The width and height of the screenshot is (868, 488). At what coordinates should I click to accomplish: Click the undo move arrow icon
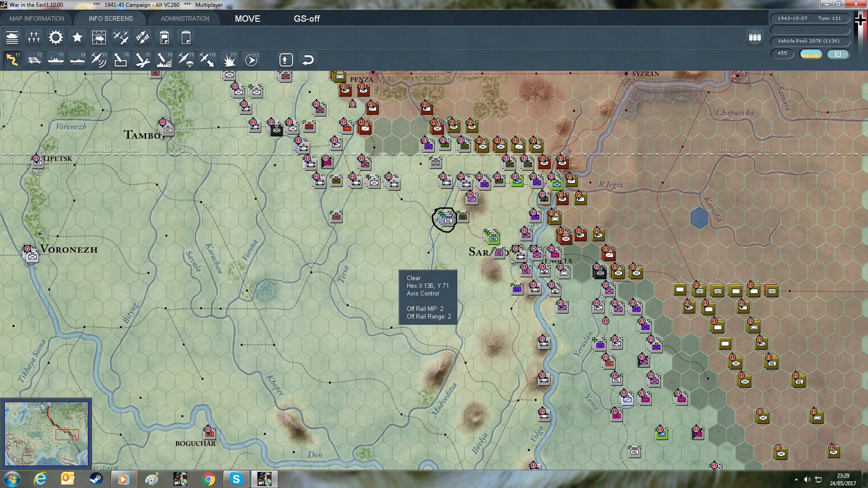(308, 60)
